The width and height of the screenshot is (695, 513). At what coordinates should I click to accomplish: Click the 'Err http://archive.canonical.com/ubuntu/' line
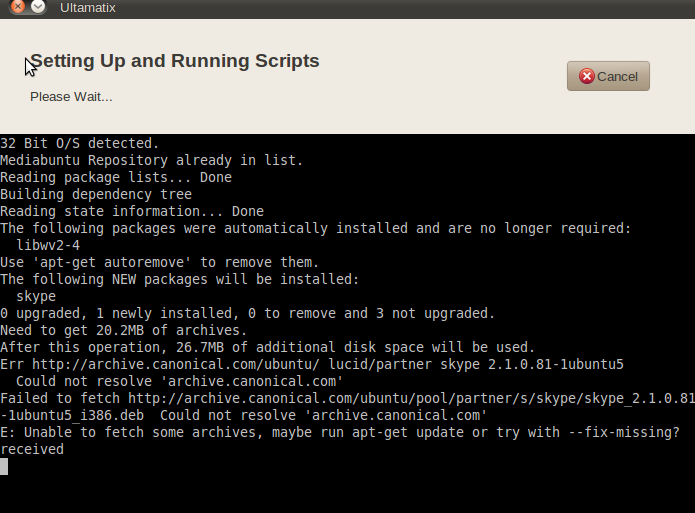click(312, 364)
